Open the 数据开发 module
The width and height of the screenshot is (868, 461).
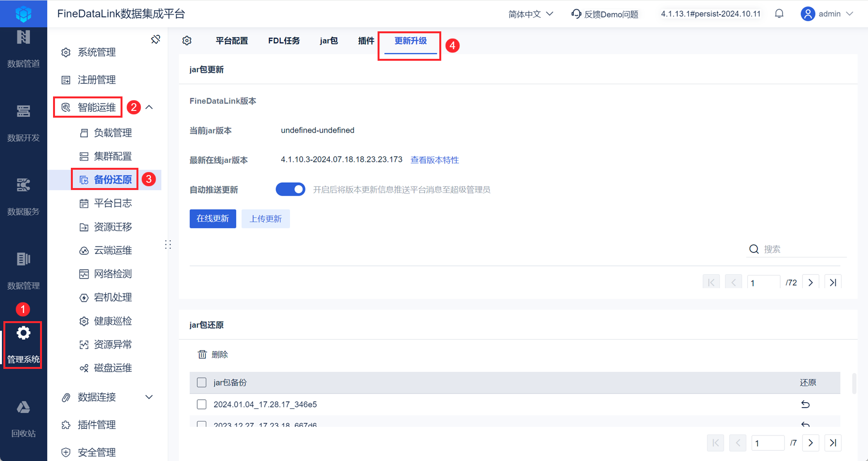(23, 123)
